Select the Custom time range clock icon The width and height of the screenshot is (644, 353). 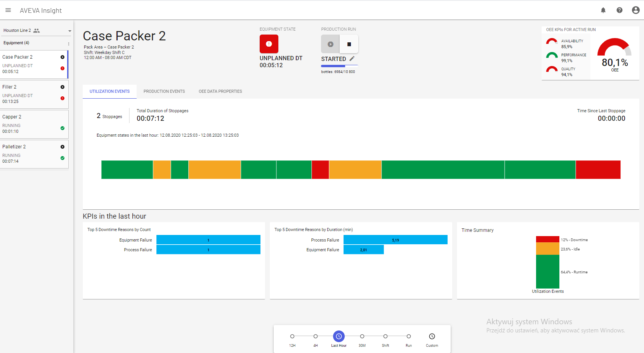coord(432,336)
